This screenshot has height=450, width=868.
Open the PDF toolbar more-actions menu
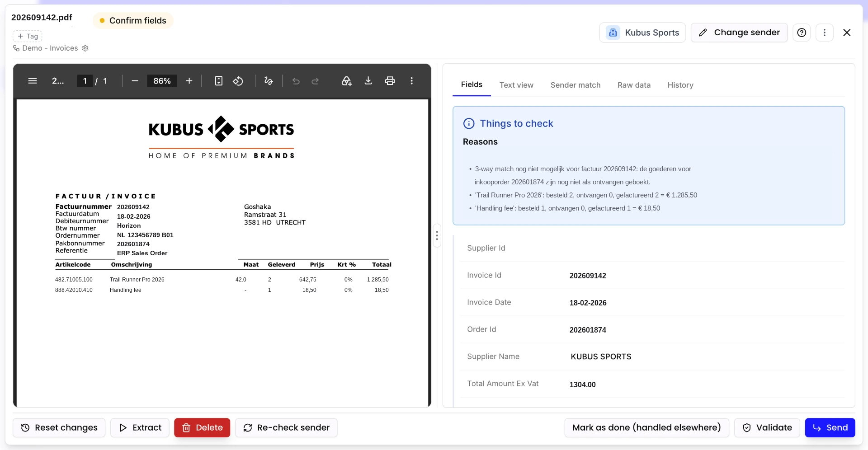(x=411, y=81)
